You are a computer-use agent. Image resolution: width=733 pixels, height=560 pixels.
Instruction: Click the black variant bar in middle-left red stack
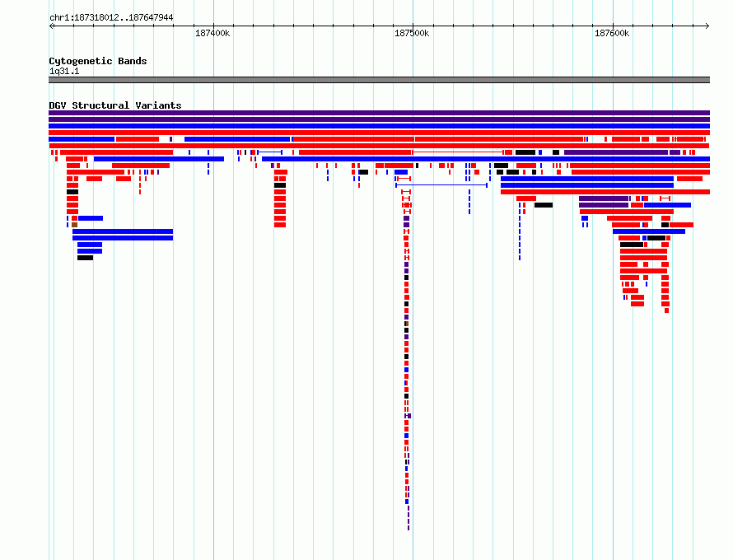tap(280, 185)
